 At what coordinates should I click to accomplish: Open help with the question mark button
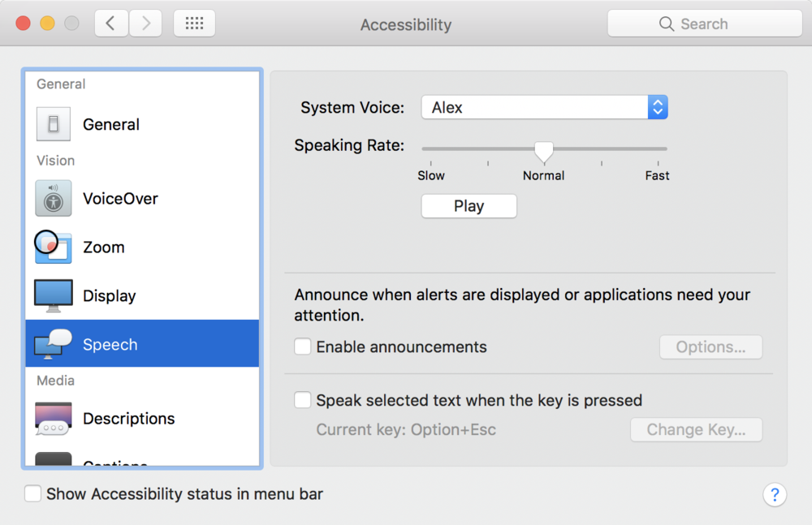tap(775, 495)
